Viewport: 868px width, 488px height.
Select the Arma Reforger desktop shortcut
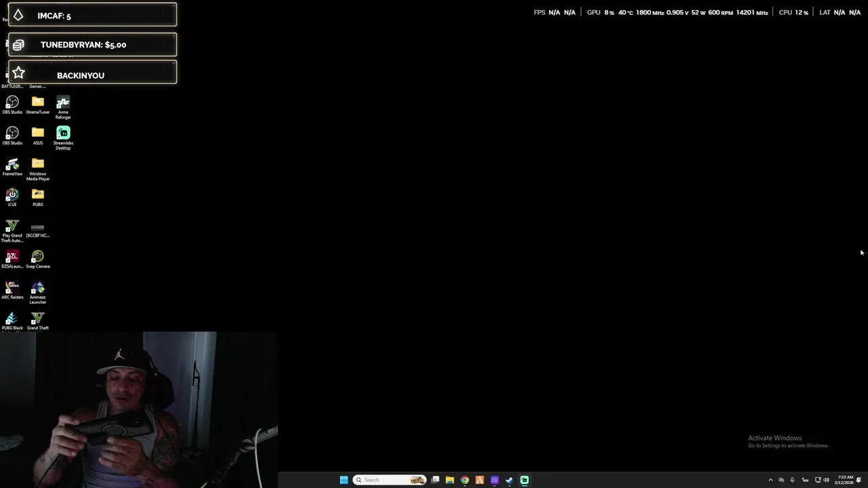pyautogui.click(x=63, y=107)
